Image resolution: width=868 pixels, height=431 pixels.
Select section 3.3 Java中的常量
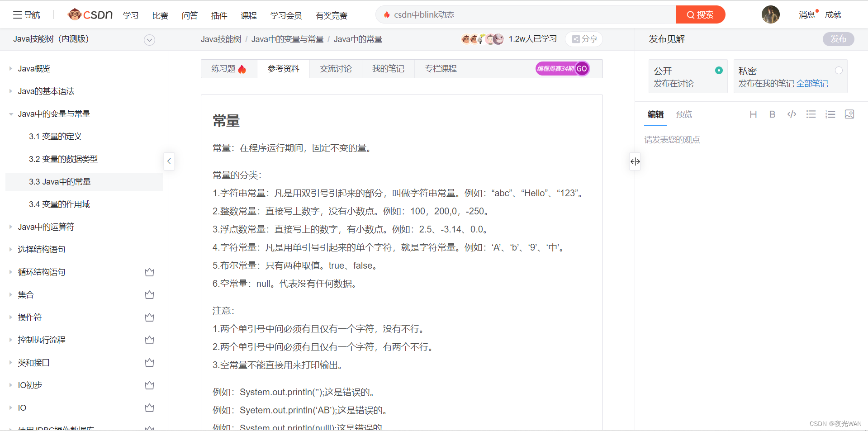pos(84,181)
